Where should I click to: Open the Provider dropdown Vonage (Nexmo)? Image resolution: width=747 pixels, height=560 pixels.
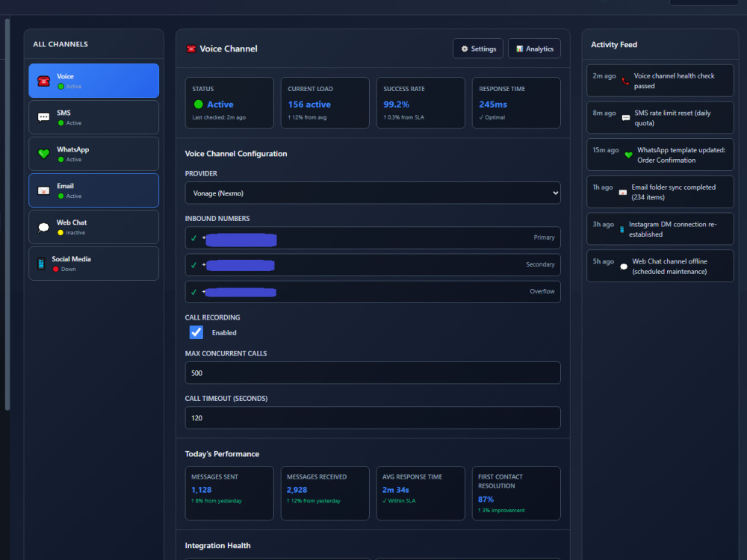click(373, 193)
